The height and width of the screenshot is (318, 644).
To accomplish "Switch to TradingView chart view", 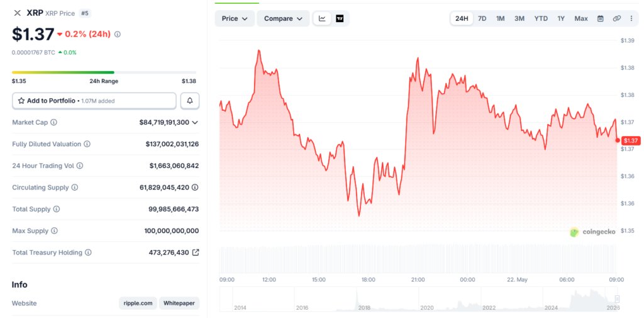I will pos(340,18).
